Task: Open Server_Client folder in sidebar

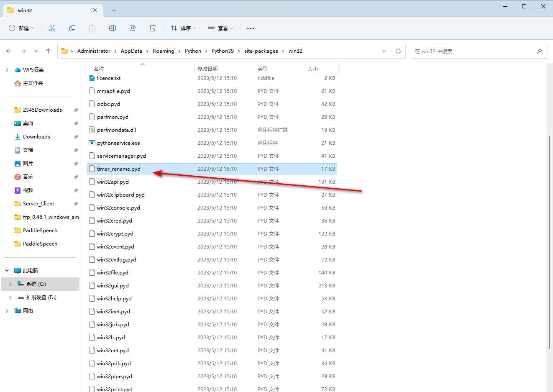Action: pos(38,204)
